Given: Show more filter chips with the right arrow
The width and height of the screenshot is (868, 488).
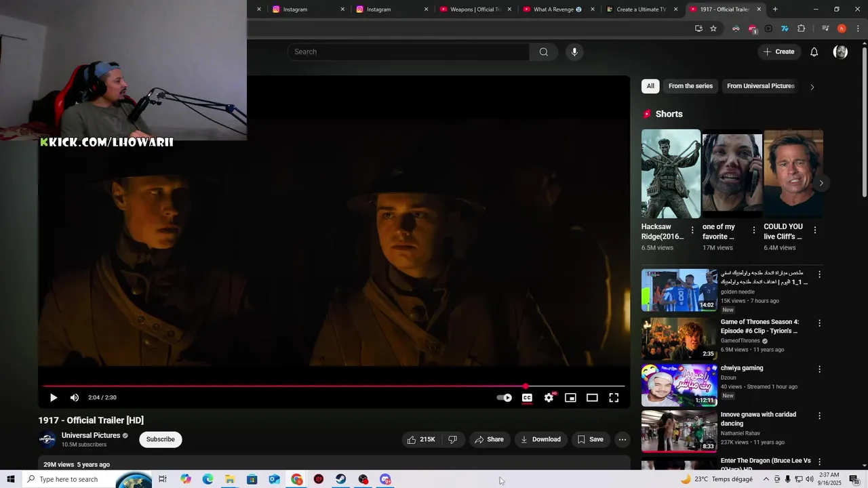Looking at the screenshot, I should click(812, 87).
